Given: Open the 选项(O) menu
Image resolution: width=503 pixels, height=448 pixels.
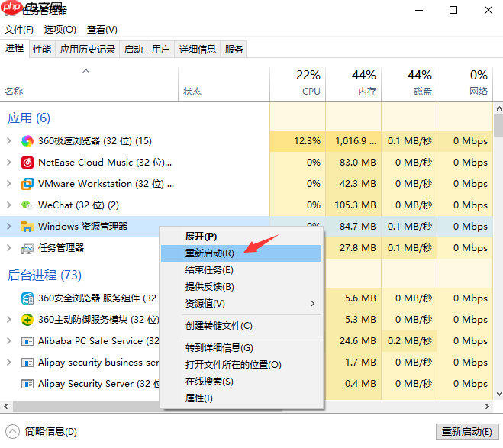Looking at the screenshot, I should [60, 30].
